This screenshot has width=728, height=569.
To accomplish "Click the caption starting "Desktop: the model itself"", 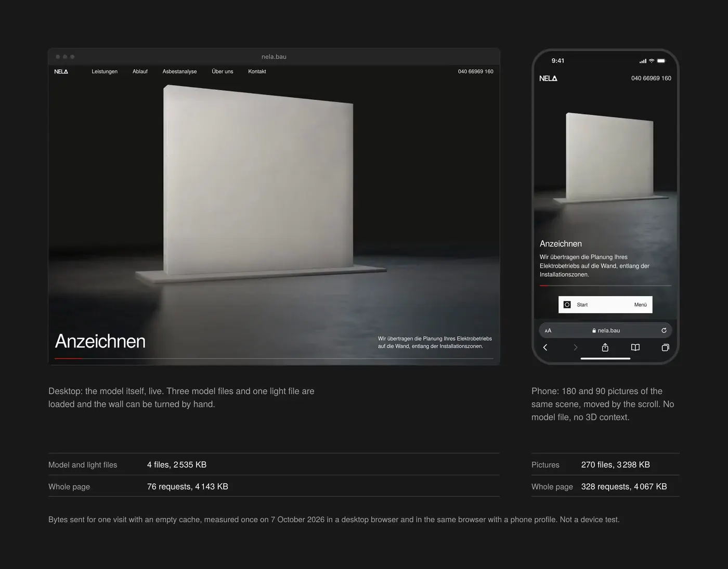I will pos(181,397).
